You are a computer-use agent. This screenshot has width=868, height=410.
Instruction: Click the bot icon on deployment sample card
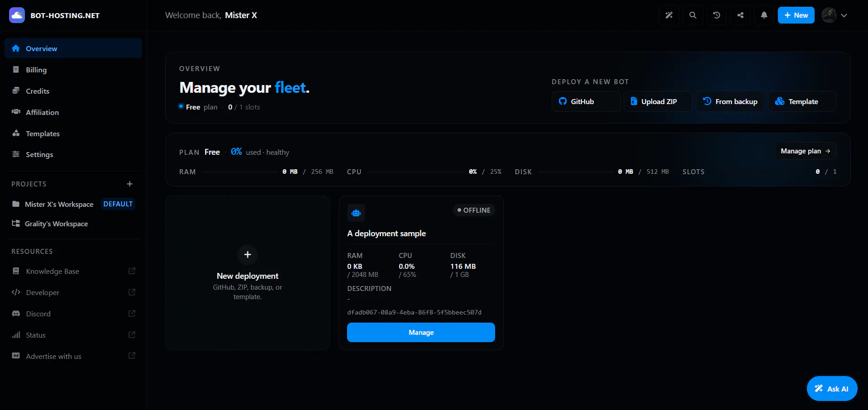pyautogui.click(x=356, y=213)
